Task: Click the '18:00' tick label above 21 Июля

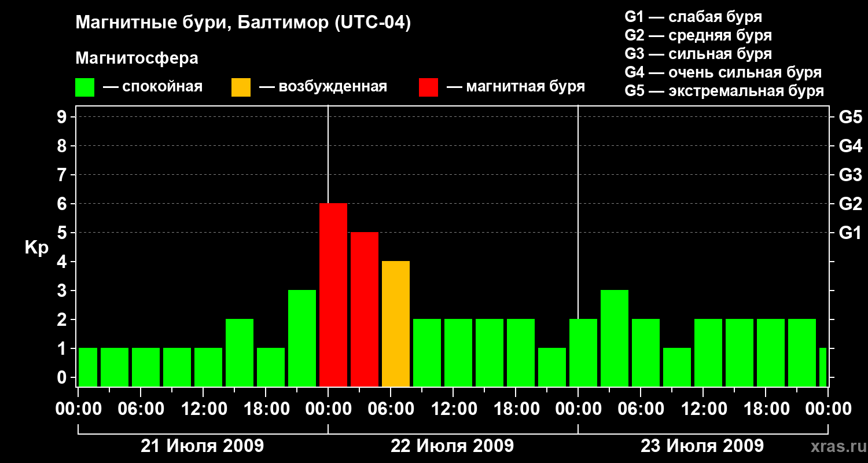Action: (x=266, y=409)
